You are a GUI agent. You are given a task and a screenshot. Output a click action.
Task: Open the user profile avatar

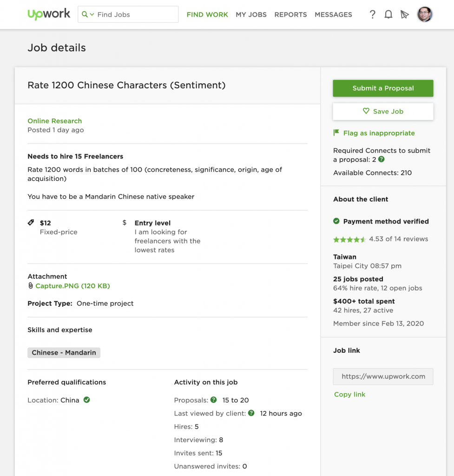tap(425, 14)
